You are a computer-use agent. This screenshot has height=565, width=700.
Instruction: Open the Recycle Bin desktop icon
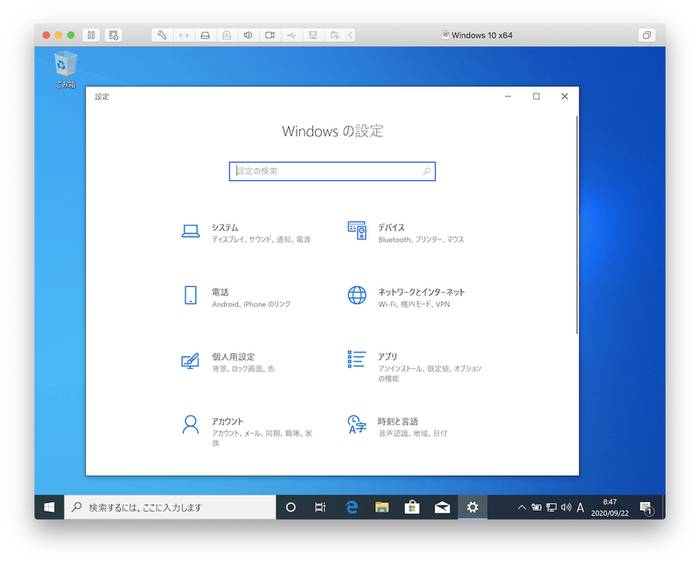(66, 70)
